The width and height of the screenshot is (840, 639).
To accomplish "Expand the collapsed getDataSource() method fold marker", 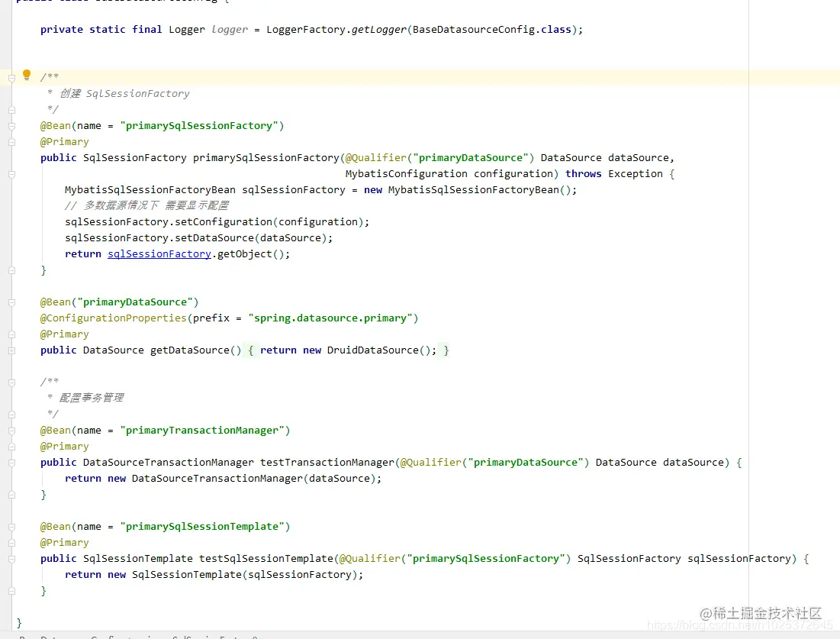I will click(x=11, y=350).
